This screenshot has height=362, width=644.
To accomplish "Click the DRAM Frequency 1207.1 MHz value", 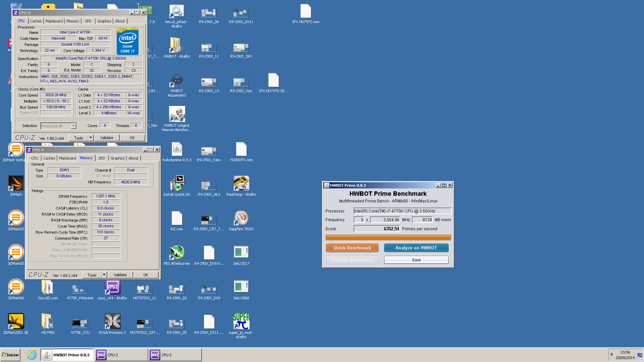I will tap(106, 196).
